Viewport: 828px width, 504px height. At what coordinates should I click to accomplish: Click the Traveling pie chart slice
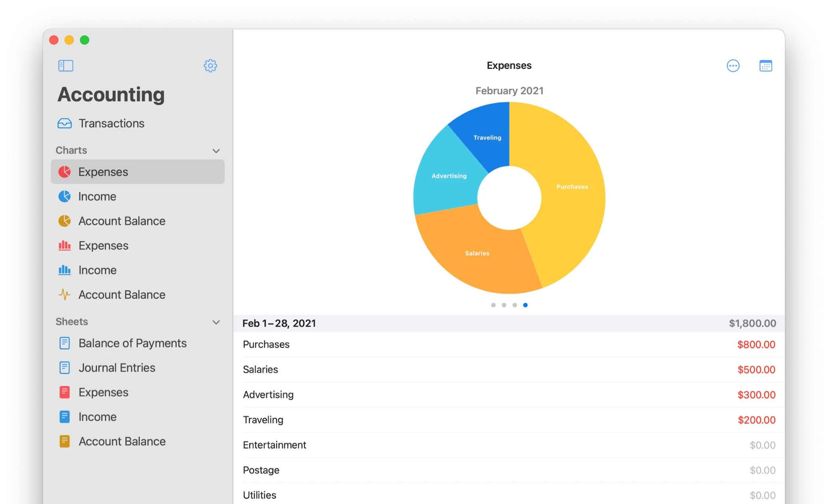coord(487,138)
